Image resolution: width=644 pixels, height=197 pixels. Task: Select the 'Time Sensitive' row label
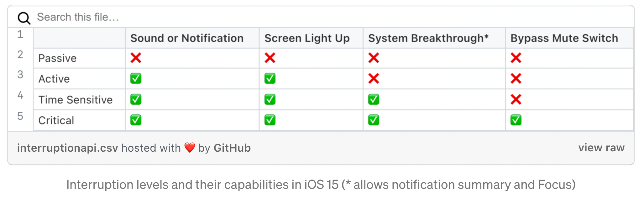(76, 100)
